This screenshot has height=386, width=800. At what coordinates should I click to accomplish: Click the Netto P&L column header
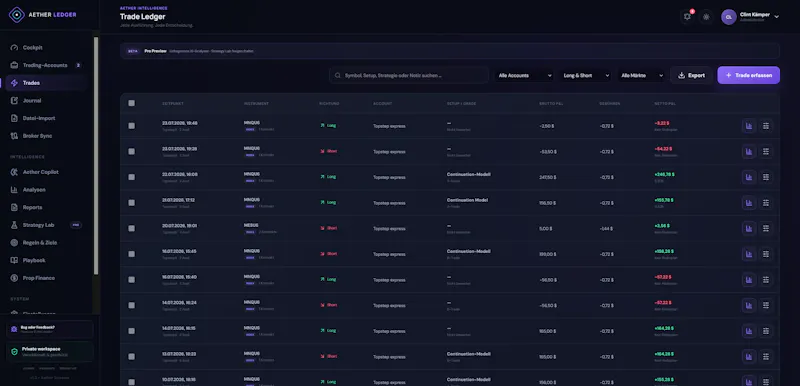coord(665,104)
